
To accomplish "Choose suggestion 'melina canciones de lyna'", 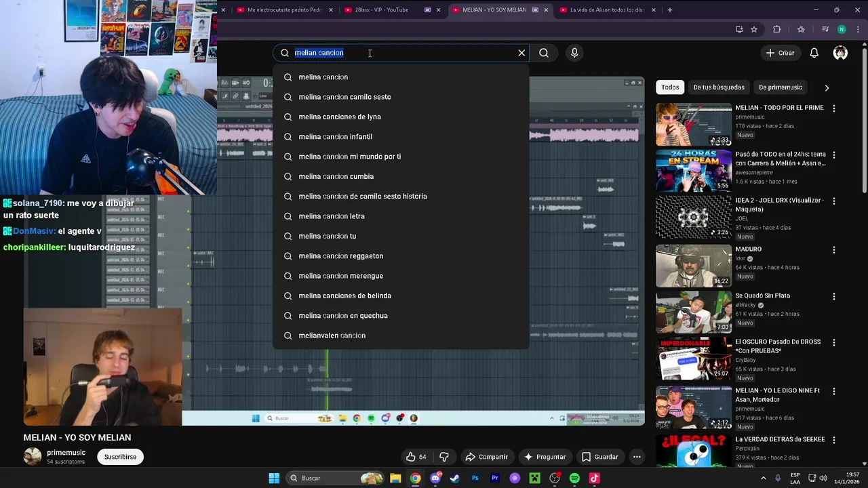I will 401,117.
